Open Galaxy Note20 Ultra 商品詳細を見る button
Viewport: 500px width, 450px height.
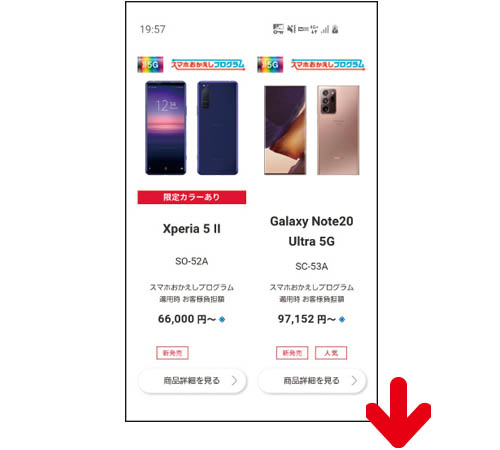pos(312,380)
